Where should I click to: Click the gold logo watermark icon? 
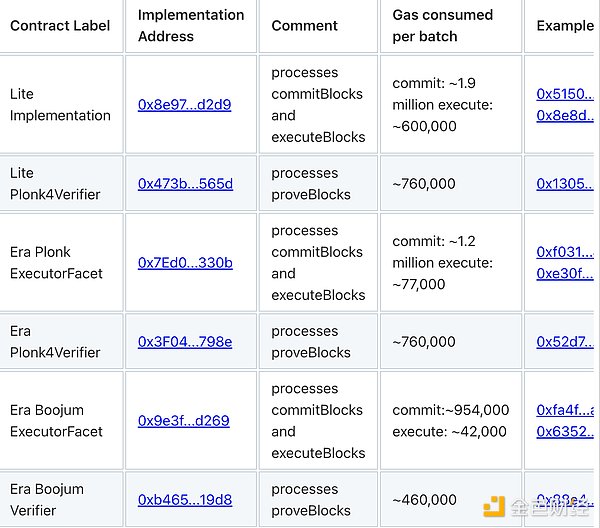click(495, 506)
